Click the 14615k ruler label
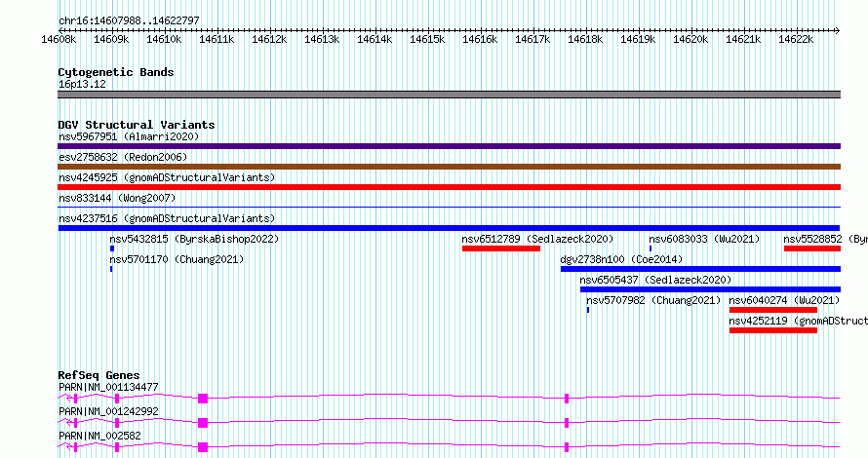The image size is (868, 458). [x=427, y=39]
